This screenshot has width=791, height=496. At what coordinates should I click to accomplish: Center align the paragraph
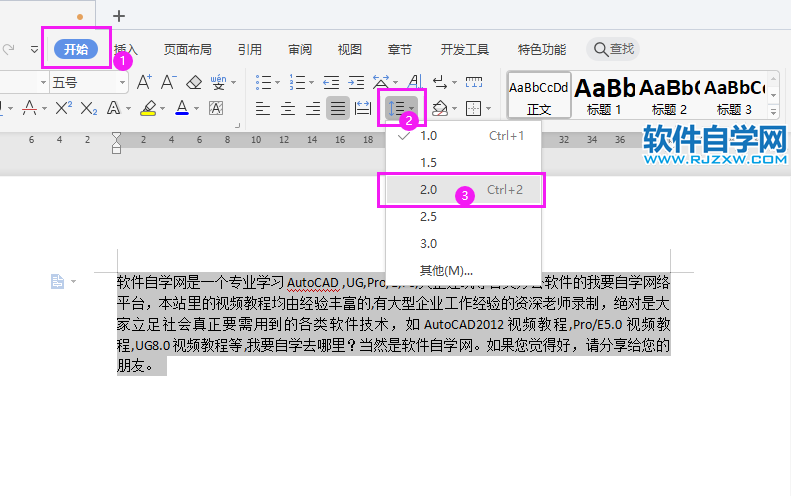coord(288,108)
